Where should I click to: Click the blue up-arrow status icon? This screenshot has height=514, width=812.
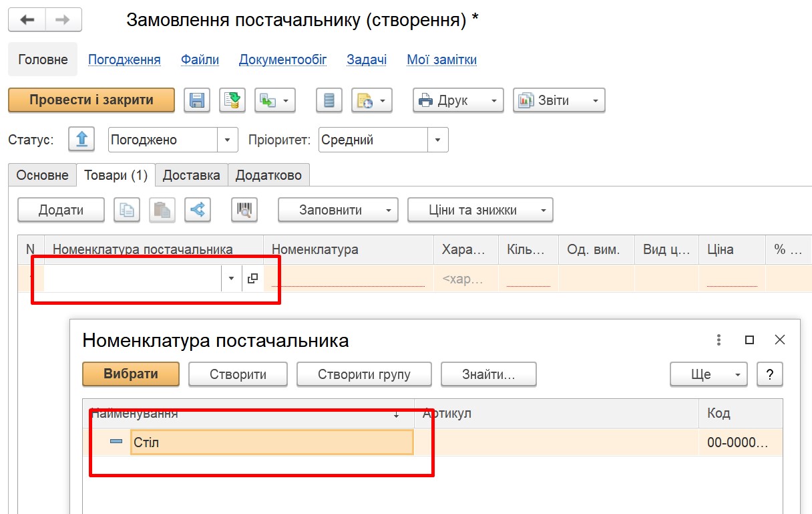click(81, 140)
